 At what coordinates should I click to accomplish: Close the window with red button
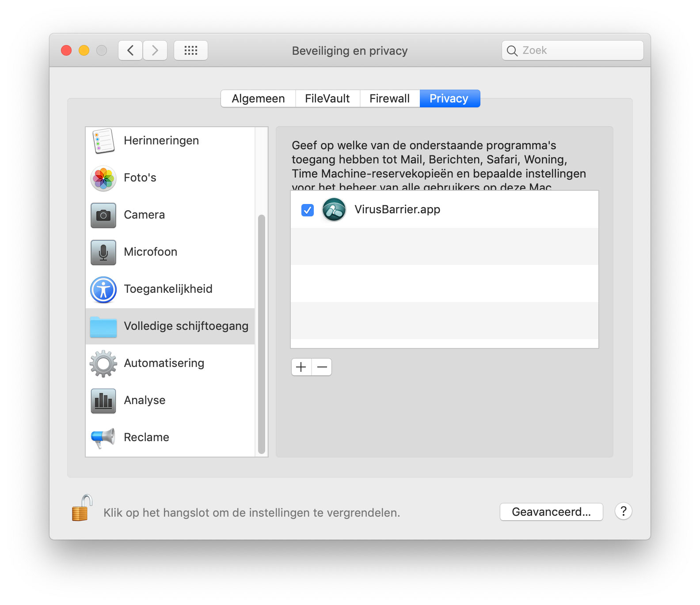[x=66, y=50]
